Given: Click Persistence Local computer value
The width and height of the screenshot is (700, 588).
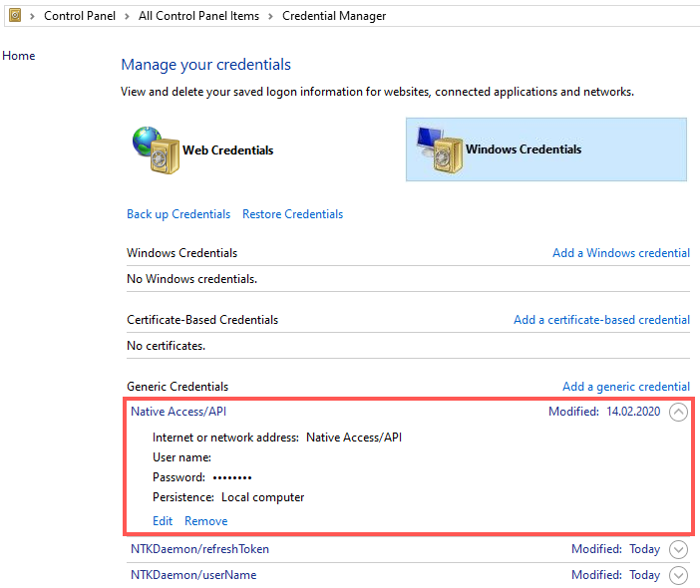Looking at the screenshot, I should tap(262, 497).
